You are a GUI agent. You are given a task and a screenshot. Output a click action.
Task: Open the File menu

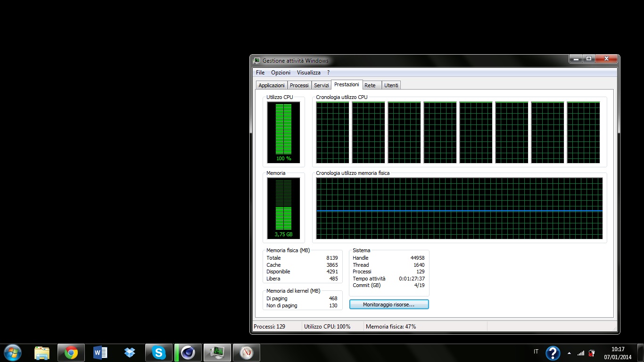(260, 73)
